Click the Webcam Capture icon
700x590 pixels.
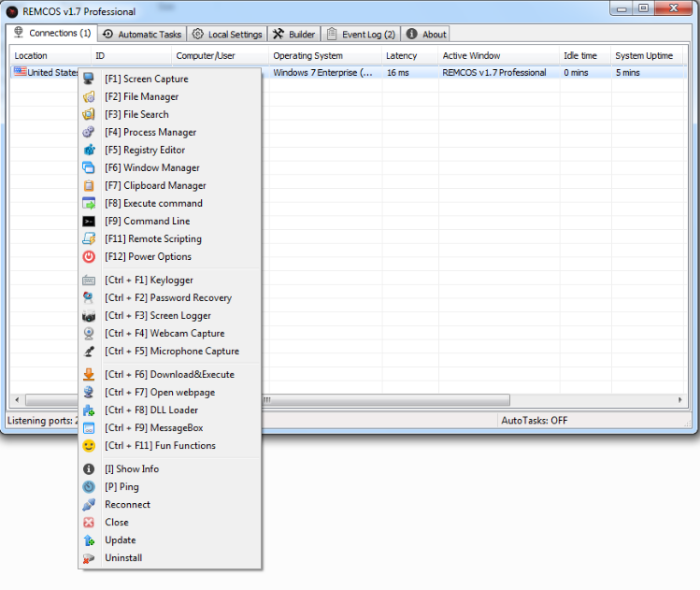(x=89, y=334)
